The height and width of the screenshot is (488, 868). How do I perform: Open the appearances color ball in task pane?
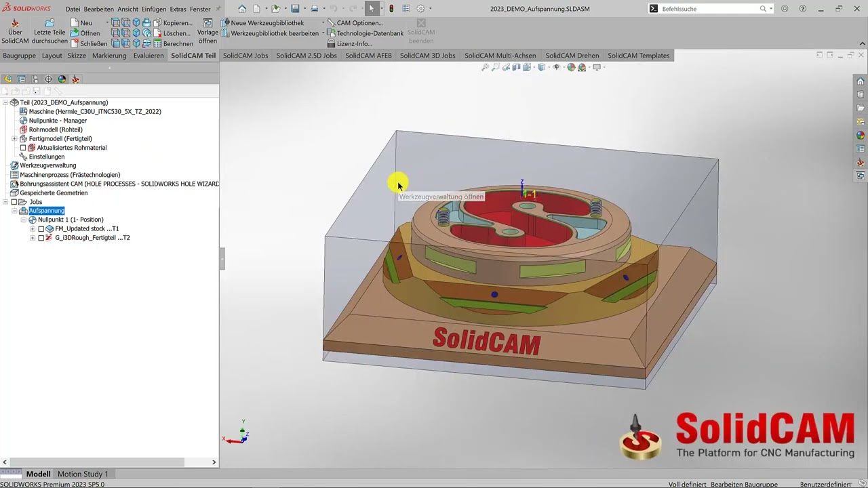click(x=861, y=136)
